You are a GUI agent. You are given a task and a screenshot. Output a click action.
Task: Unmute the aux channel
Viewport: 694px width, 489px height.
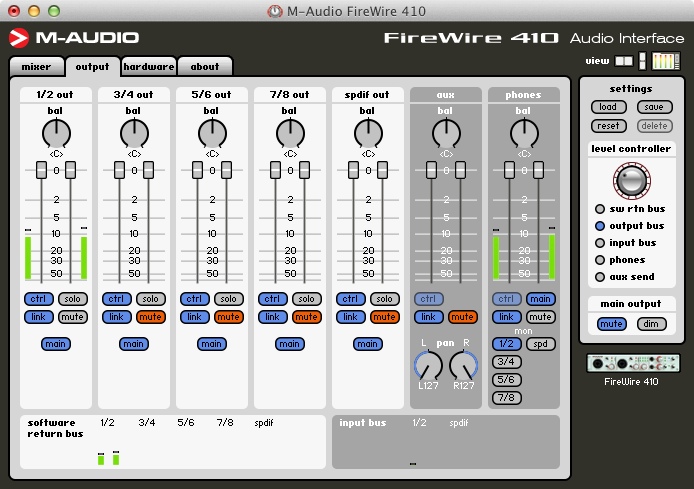(x=463, y=317)
